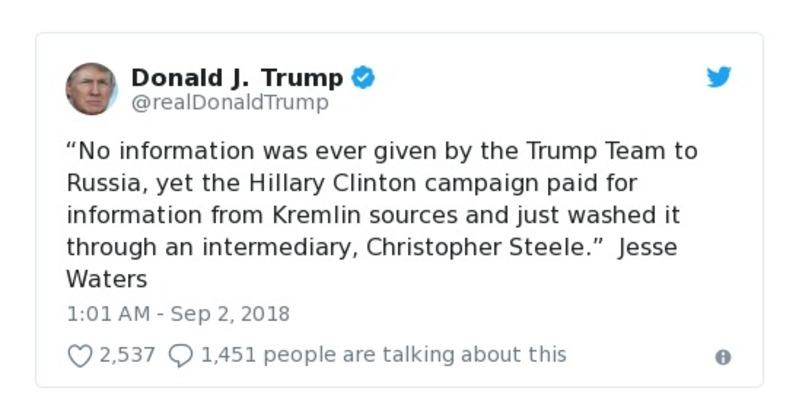Click the word "Jesse" after the quote

pos(648,247)
